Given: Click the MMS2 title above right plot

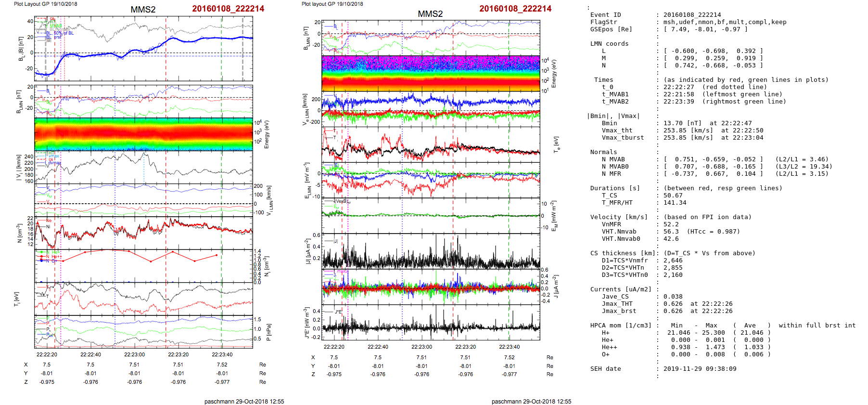Looking at the screenshot, I should tap(430, 14).
